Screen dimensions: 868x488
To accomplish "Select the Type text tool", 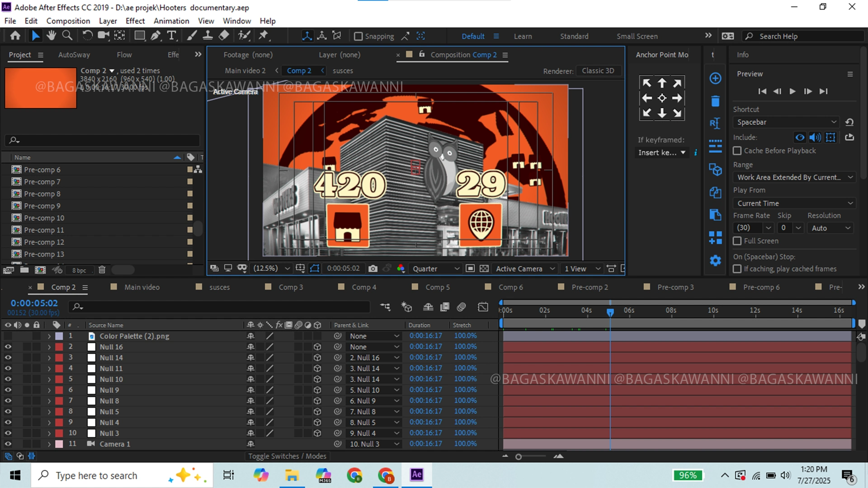I will click(x=171, y=36).
